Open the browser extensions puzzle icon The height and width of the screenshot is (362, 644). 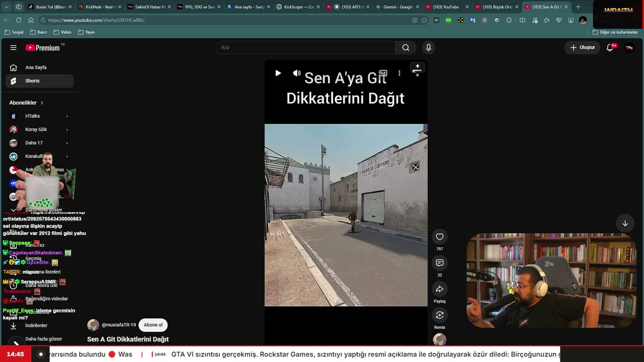(509, 20)
